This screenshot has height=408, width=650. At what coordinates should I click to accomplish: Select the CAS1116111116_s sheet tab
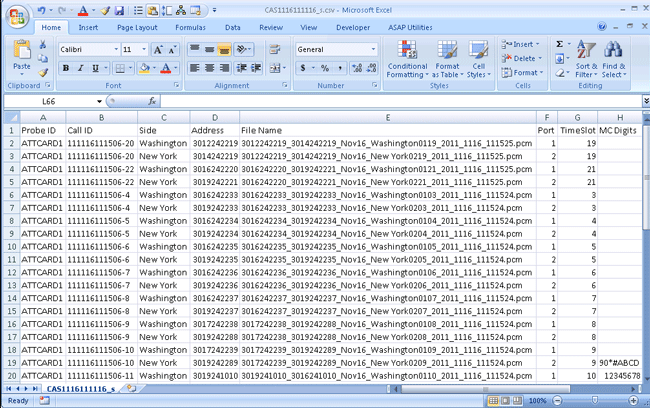(80, 389)
